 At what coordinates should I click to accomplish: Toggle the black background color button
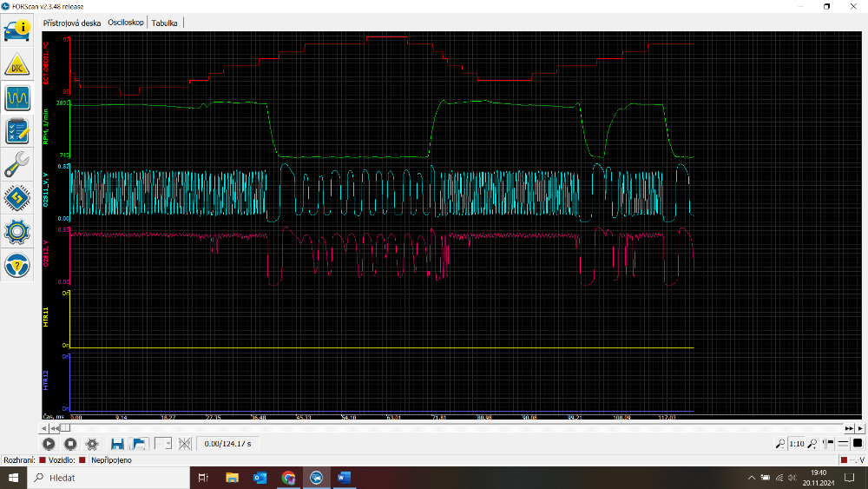(x=858, y=444)
